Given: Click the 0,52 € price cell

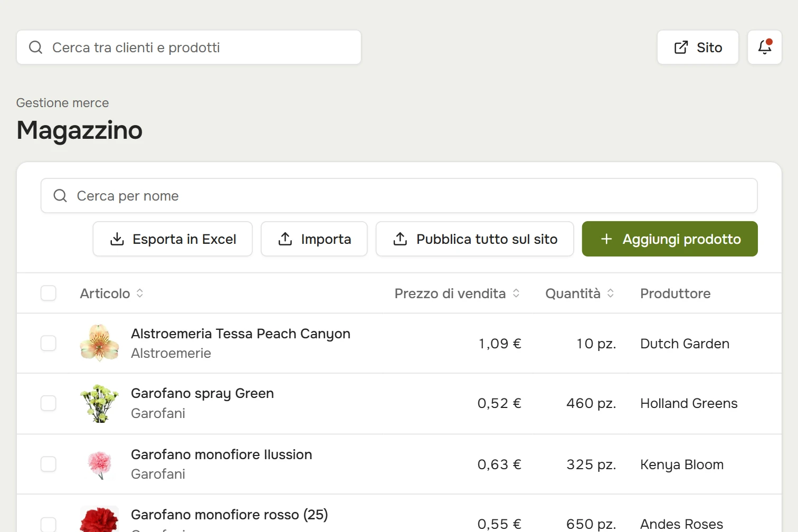Looking at the screenshot, I should coord(499,404).
